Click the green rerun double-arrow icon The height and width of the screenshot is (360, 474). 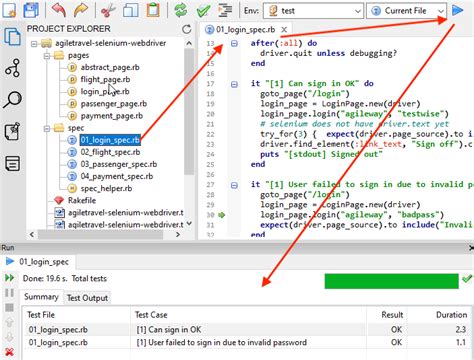click(9, 278)
